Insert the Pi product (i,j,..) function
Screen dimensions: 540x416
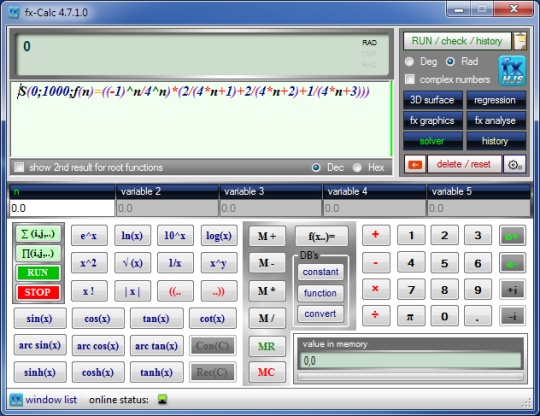pos(38,254)
